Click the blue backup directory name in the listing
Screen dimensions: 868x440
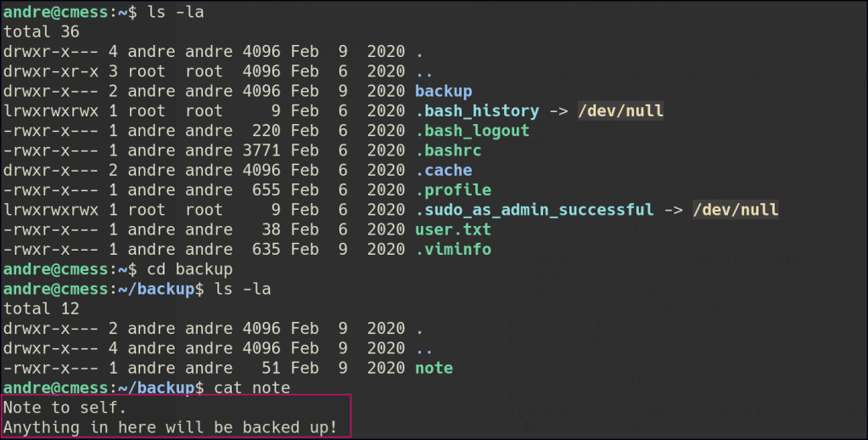point(443,91)
